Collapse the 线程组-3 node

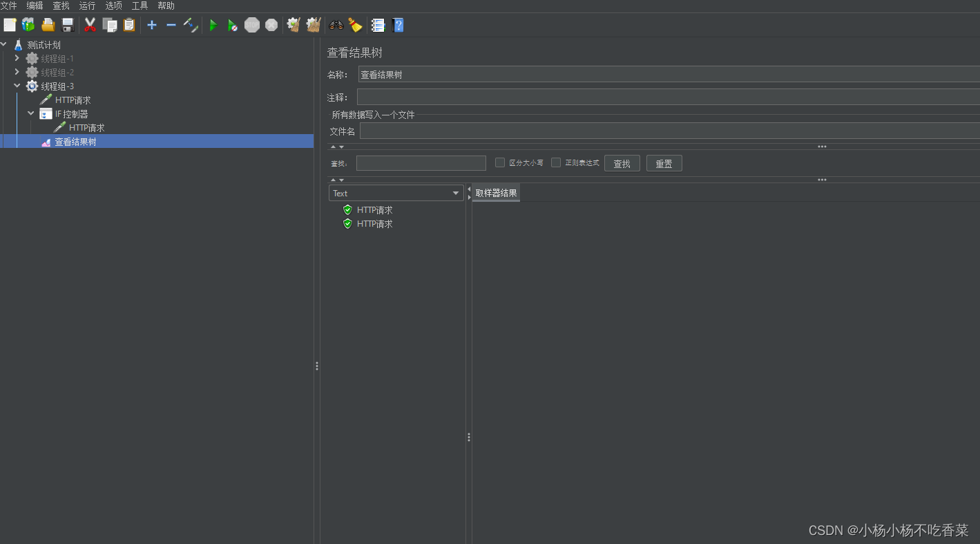pos(17,86)
